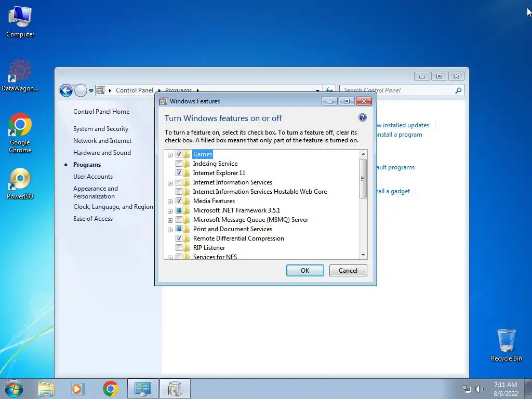Go to Appearance and Personalization category
Screen dimensions: 532x399
[x=96, y=192]
